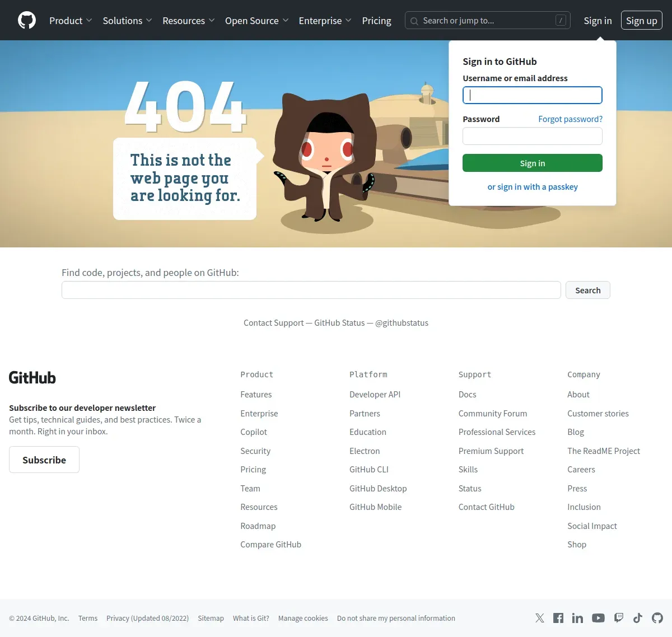Open the Customer stories link

pos(598,414)
